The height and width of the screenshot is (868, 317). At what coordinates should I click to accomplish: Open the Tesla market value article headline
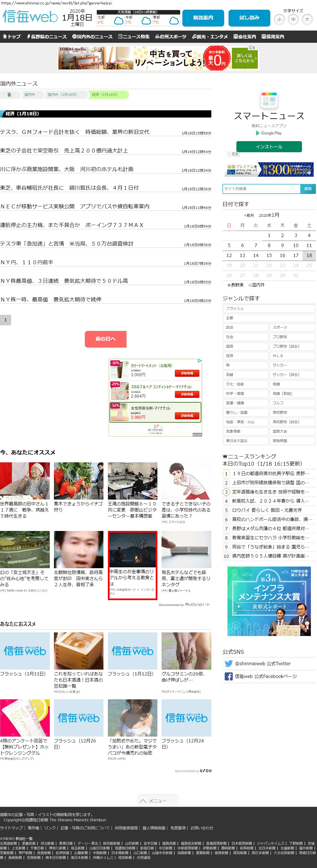click(75, 132)
